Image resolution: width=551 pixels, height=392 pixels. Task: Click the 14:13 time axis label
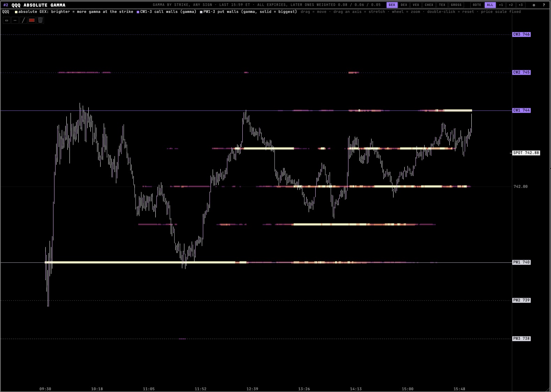[356, 389]
